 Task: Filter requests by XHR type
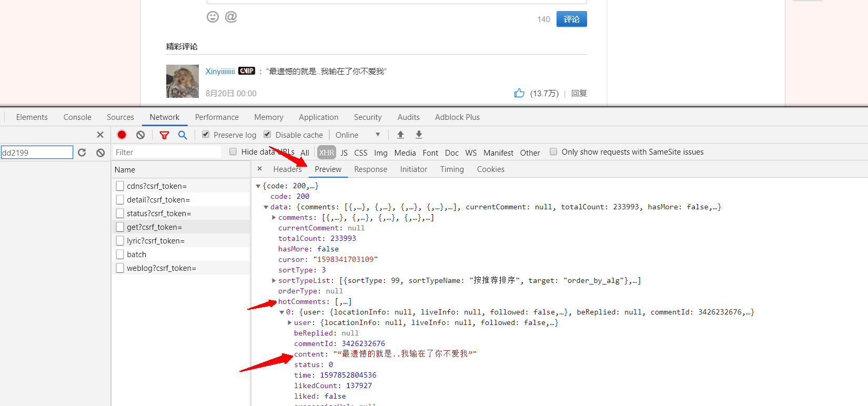(x=327, y=153)
